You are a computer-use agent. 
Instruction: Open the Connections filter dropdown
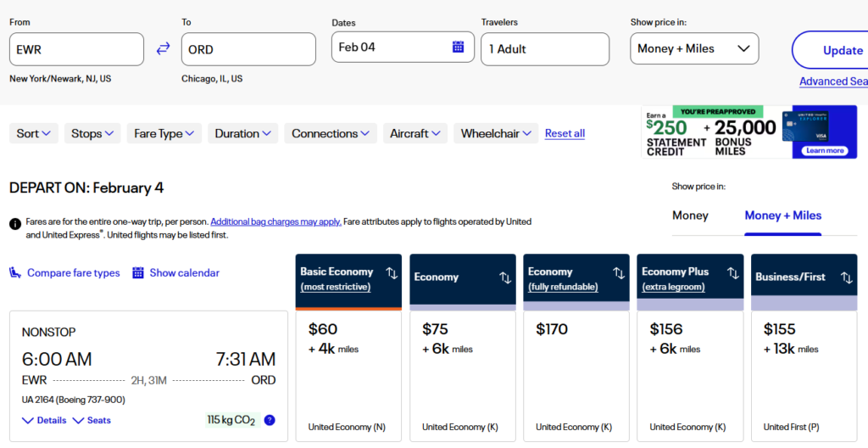pyautogui.click(x=331, y=133)
